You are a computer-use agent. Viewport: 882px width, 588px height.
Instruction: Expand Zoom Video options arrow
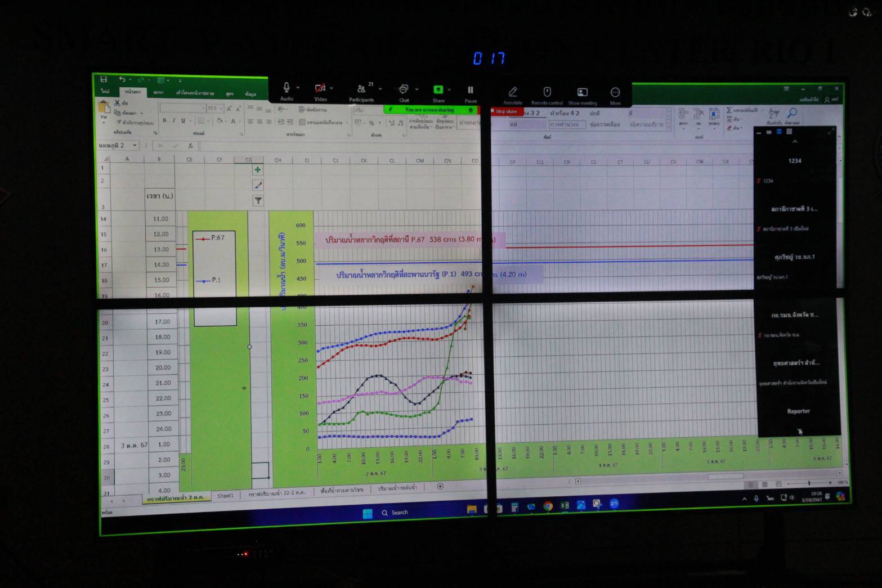[332, 88]
